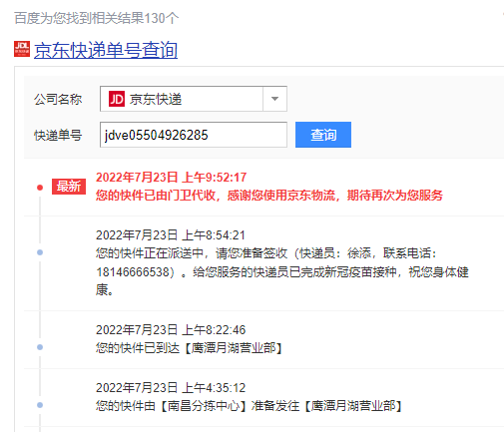
Task: Click the 门卫代收 latest status message
Action: (x=269, y=196)
